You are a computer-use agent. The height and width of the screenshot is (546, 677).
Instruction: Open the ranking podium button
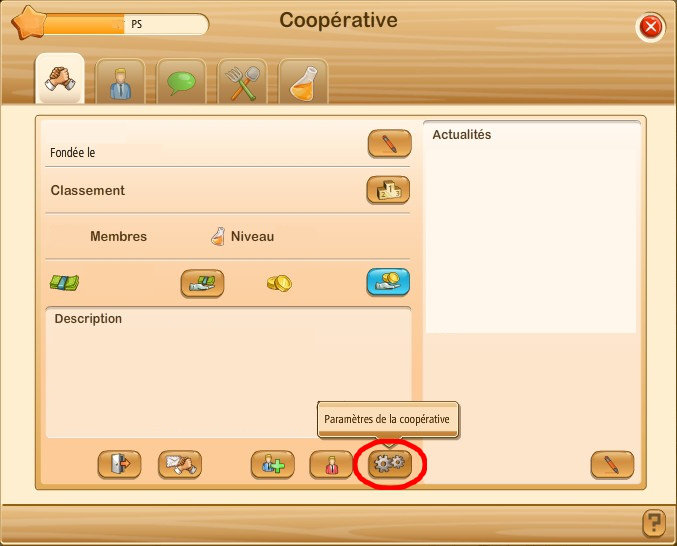(x=388, y=189)
